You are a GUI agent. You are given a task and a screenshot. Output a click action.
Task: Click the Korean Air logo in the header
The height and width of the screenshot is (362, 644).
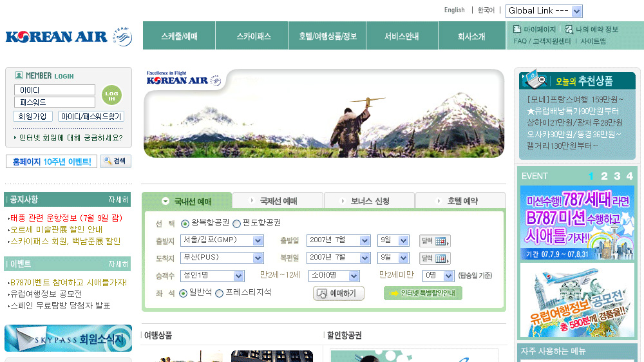57,37
